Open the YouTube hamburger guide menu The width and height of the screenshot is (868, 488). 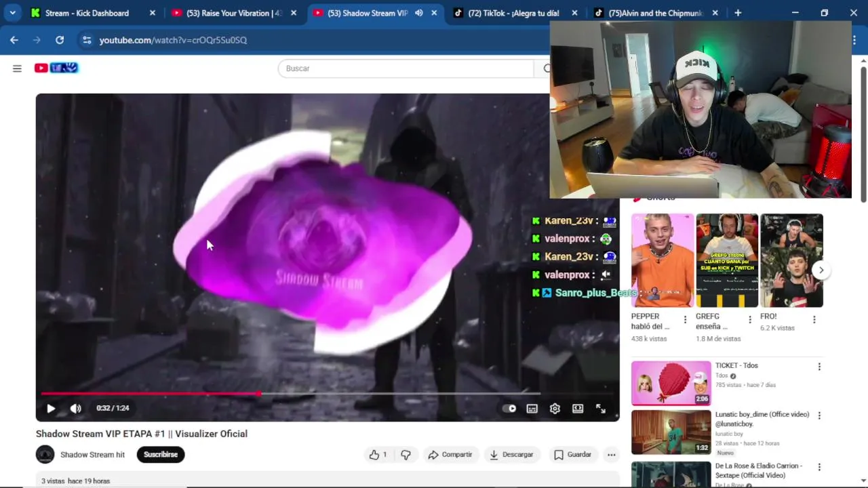pos(17,68)
